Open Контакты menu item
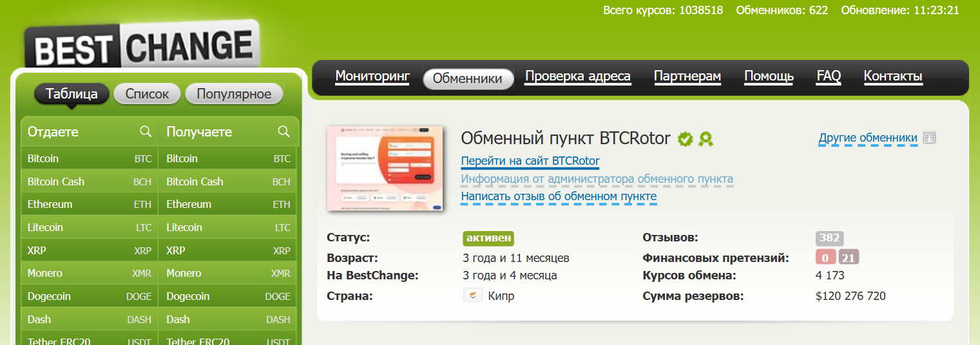980x345 pixels. pos(893,77)
